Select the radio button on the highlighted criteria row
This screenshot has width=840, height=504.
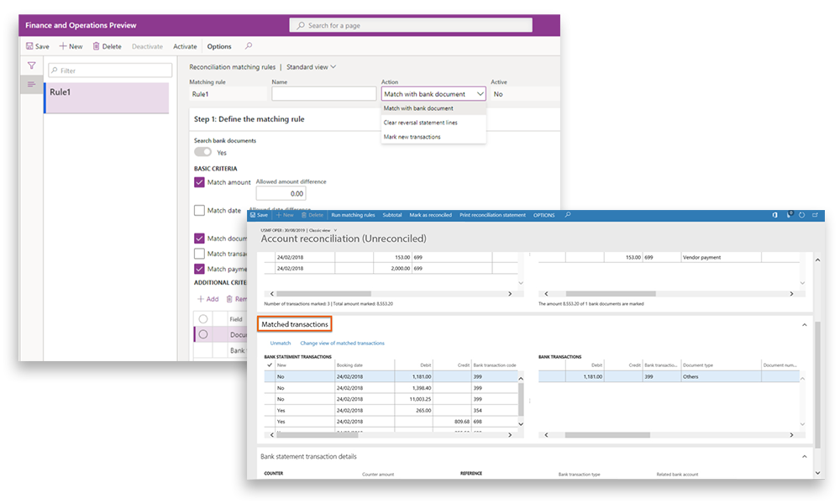(x=203, y=334)
